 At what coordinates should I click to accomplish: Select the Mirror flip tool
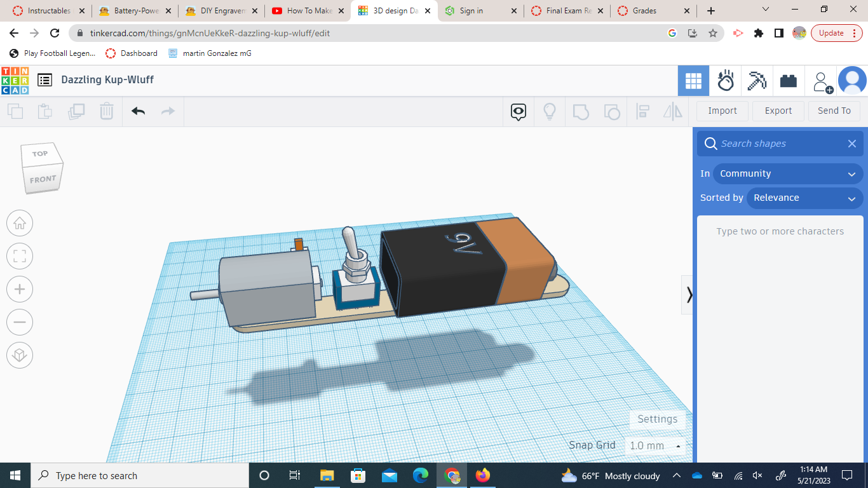coord(672,111)
